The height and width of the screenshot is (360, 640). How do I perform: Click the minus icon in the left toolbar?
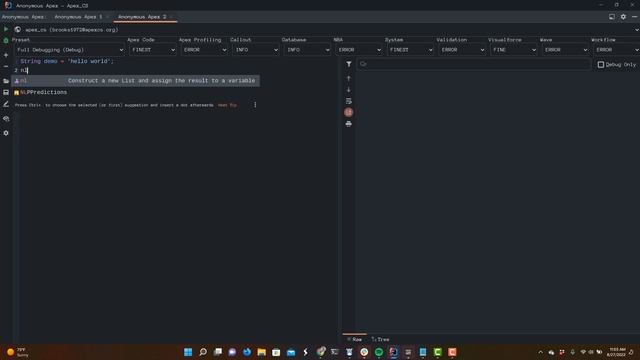pyautogui.click(x=6, y=66)
